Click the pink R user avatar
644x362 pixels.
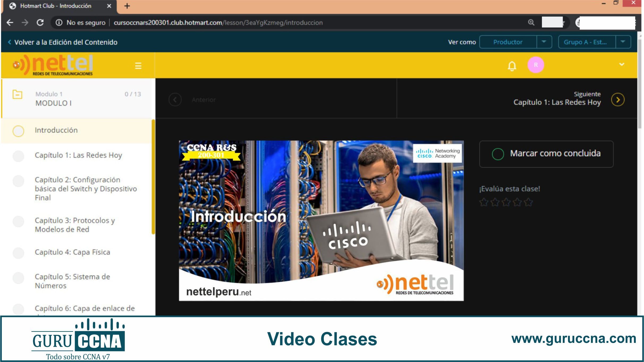[536, 65]
